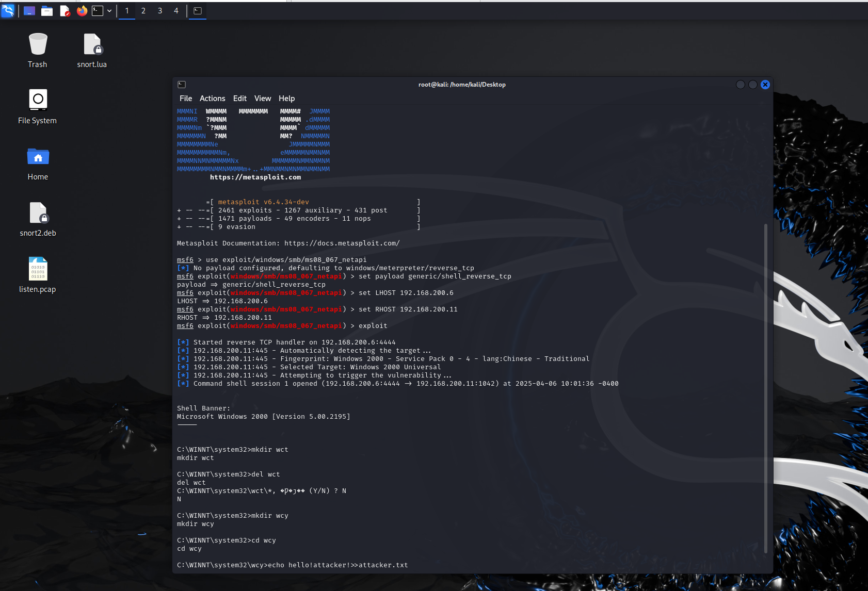Click the 'Attempting to trigger the vulnerability' line
This screenshot has height=591, width=868.
coord(314,375)
